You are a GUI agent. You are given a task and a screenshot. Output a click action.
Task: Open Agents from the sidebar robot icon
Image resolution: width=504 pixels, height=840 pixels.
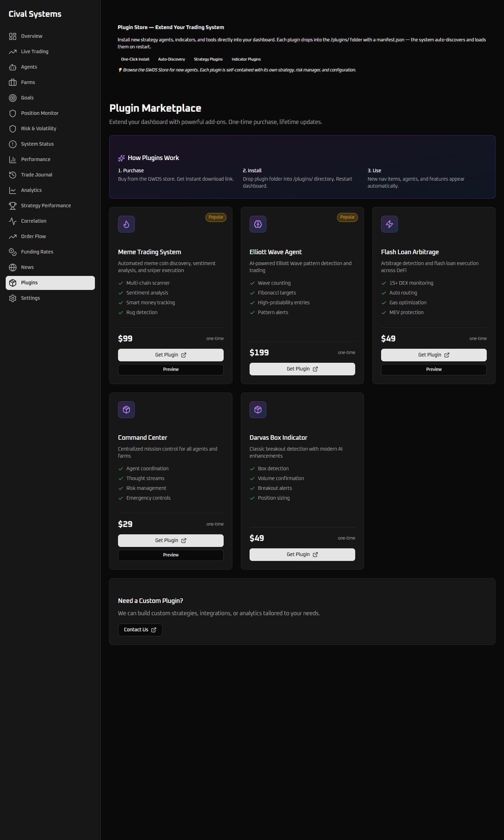point(13,67)
